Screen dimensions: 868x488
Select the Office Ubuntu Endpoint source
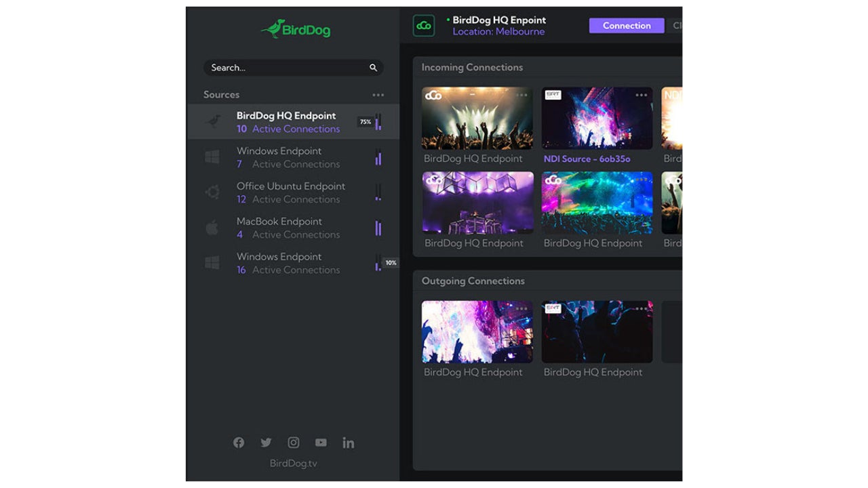point(293,192)
